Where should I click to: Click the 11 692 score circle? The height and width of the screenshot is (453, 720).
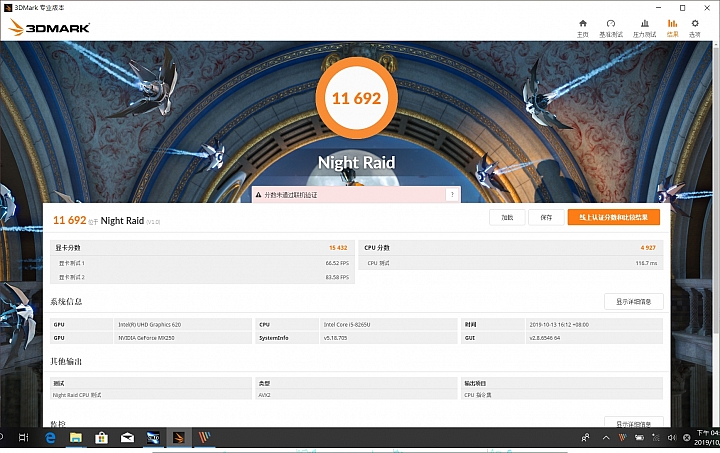click(357, 98)
